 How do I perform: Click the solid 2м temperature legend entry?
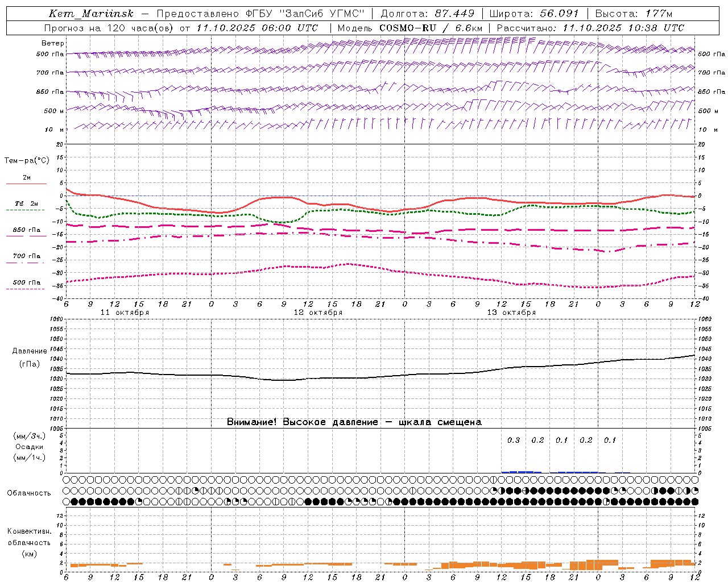click(x=27, y=180)
